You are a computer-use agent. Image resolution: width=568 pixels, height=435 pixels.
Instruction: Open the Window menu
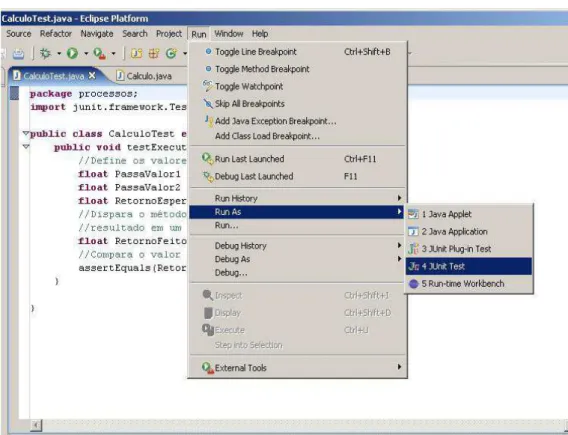pos(229,34)
